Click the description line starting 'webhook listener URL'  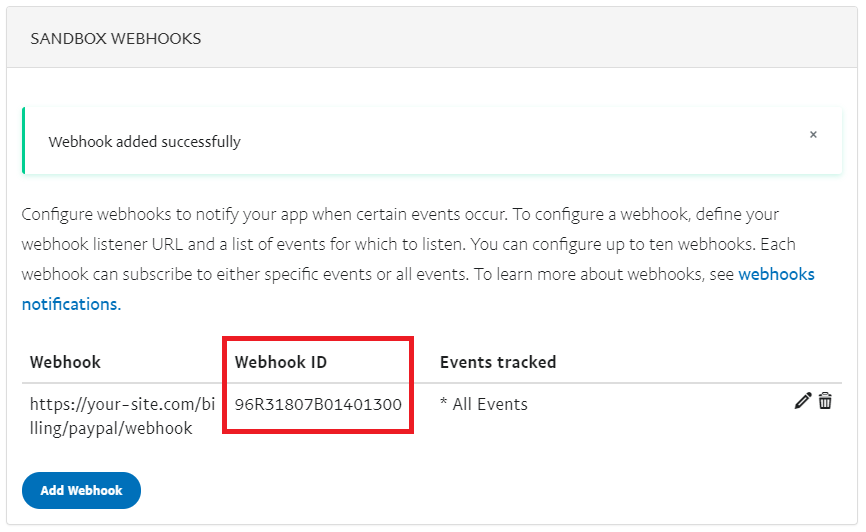(409, 244)
